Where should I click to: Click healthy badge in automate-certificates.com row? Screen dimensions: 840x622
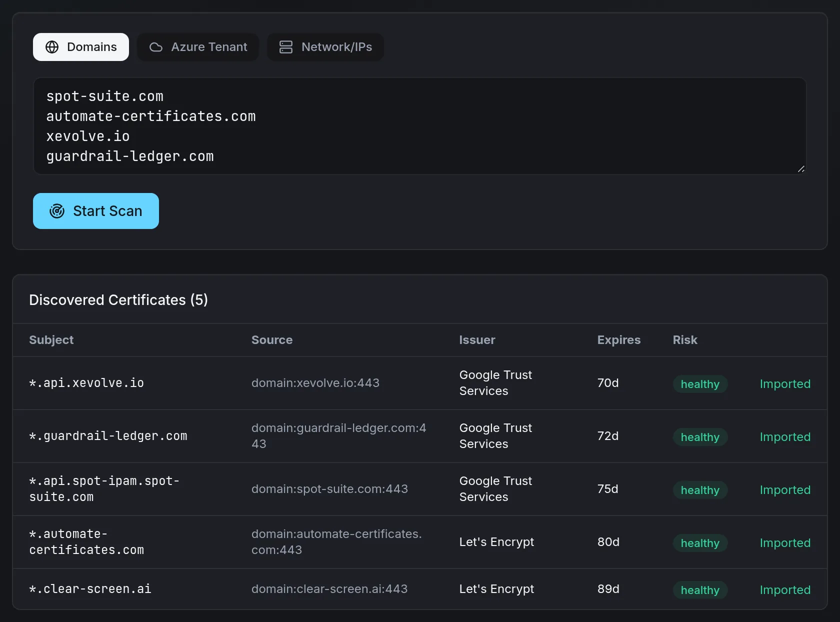700,543
